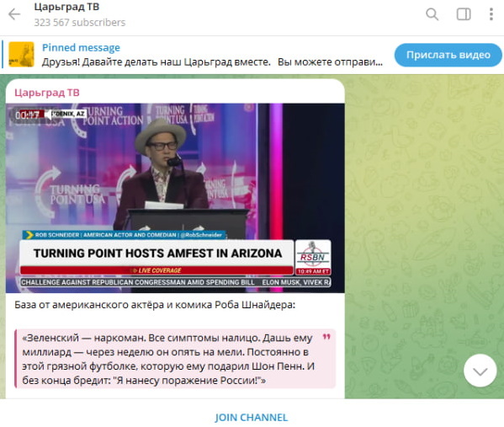The width and height of the screenshot is (504, 427).
Task: Click the Прислать видео button
Action: point(448,55)
